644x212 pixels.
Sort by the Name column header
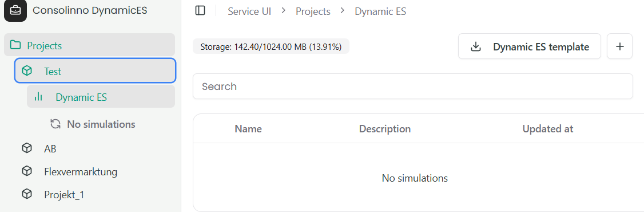tap(248, 129)
